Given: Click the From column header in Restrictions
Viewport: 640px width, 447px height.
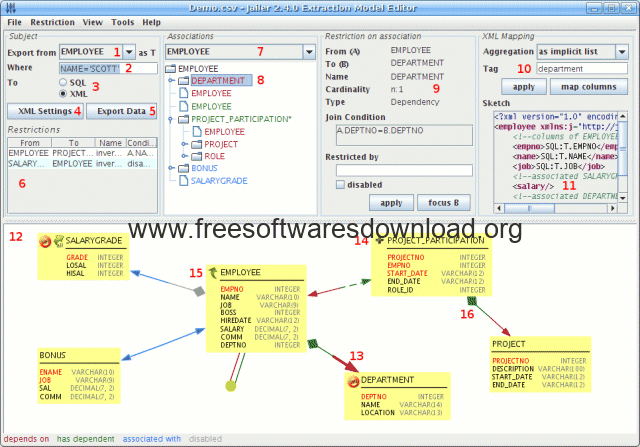Looking at the screenshot, I should point(30,143).
